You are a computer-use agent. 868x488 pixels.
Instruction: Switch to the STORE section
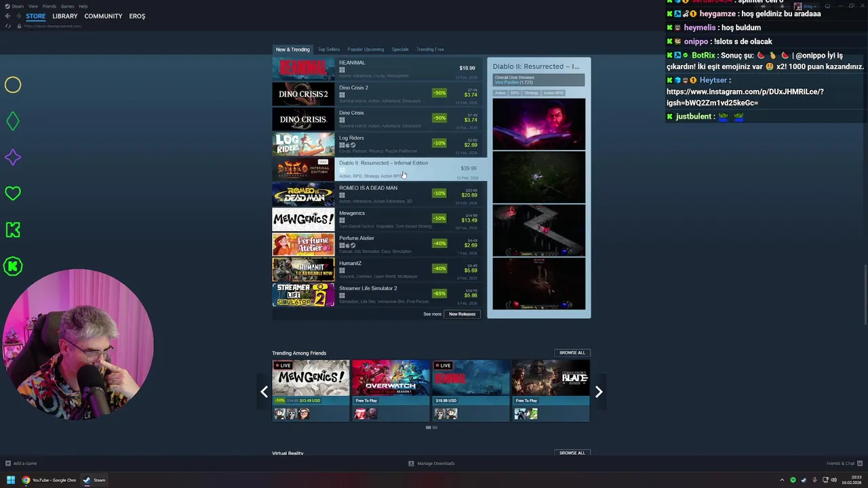point(36,16)
